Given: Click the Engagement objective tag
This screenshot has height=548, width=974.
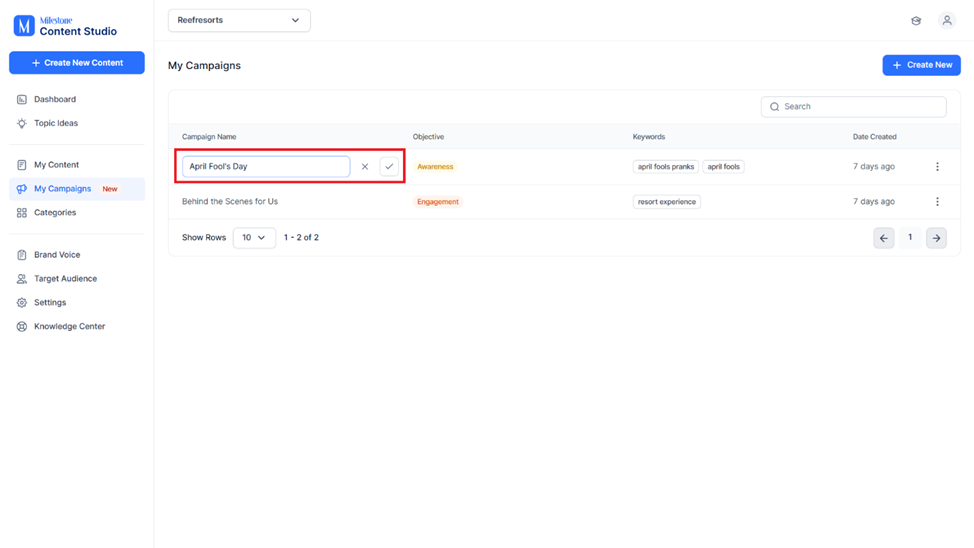Looking at the screenshot, I should point(437,202).
